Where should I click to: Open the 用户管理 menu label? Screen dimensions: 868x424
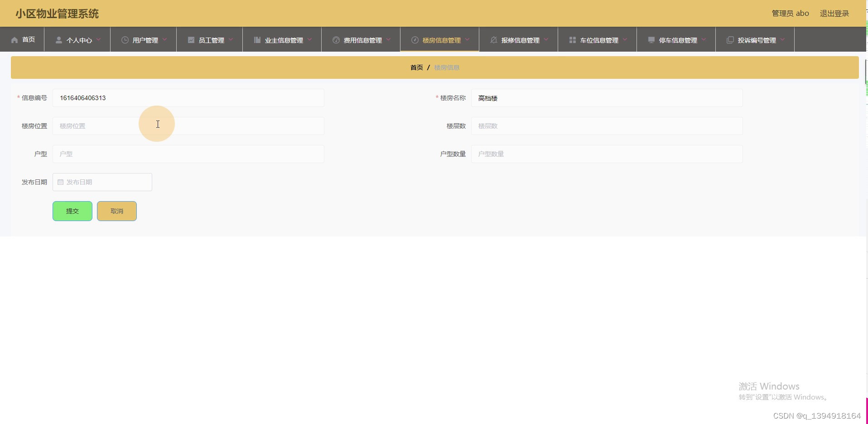[x=145, y=40]
